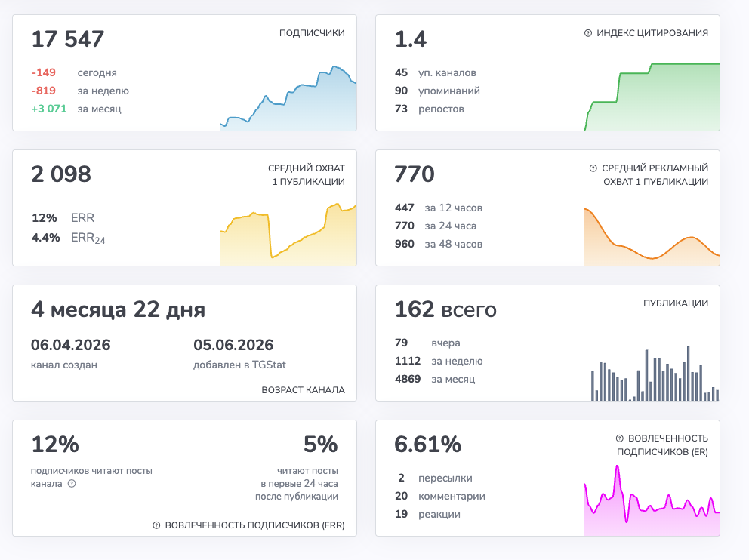
Task: Open the blue subscribers growth chart
Action: click(x=288, y=98)
